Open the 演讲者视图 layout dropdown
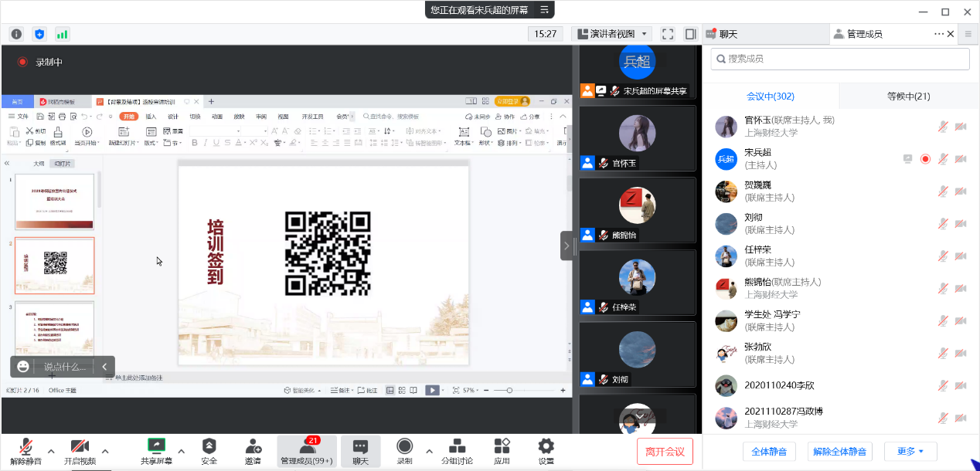The width and height of the screenshot is (980, 471). click(611, 34)
